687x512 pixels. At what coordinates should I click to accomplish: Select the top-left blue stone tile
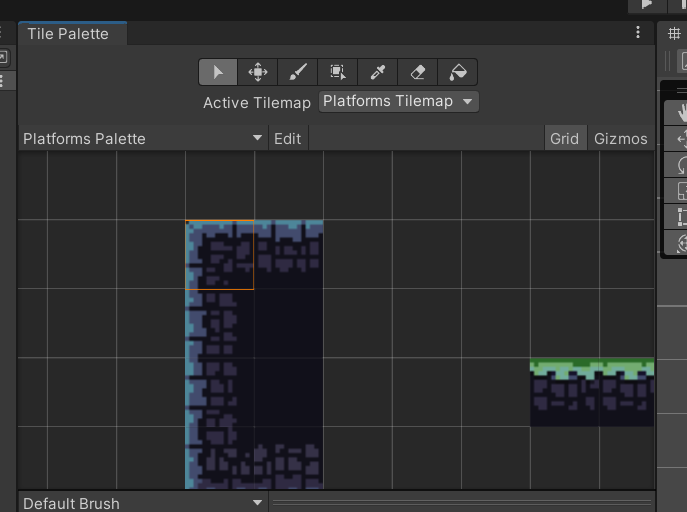pyautogui.click(x=220, y=254)
